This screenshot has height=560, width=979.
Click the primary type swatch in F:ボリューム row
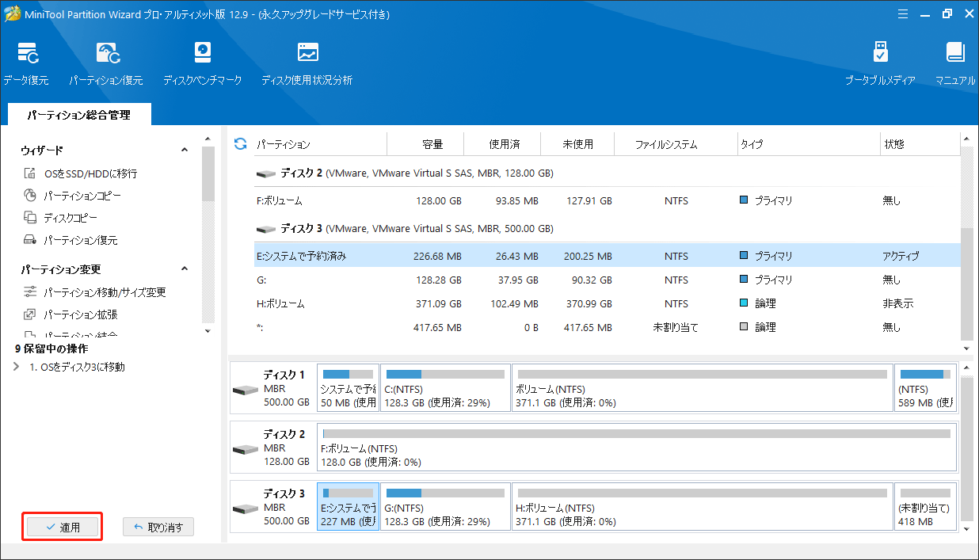pyautogui.click(x=744, y=201)
